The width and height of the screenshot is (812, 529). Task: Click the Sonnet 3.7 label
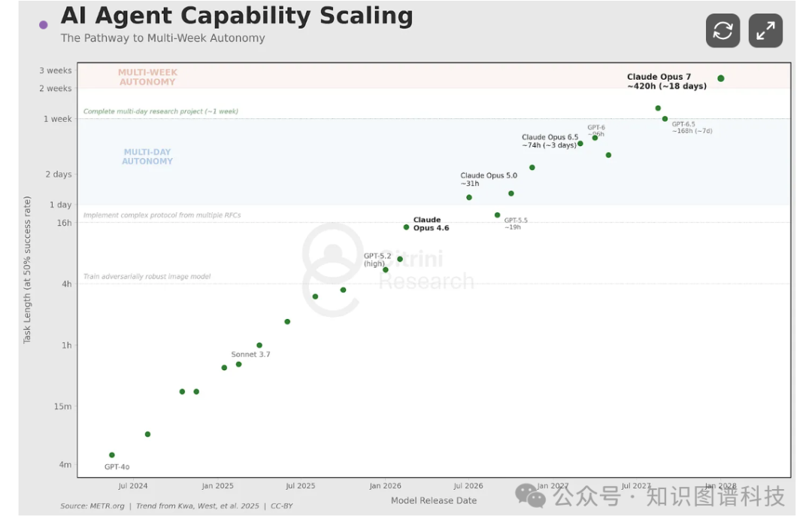pyautogui.click(x=250, y=354)
